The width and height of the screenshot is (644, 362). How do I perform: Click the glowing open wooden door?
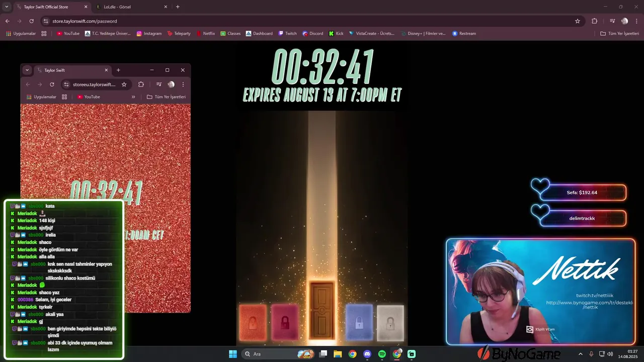coord(322,311)
